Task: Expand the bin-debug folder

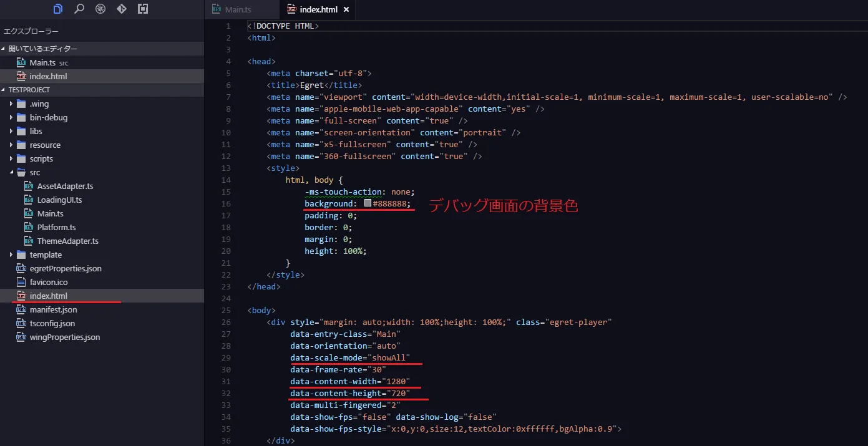Action: pos(11,117)
